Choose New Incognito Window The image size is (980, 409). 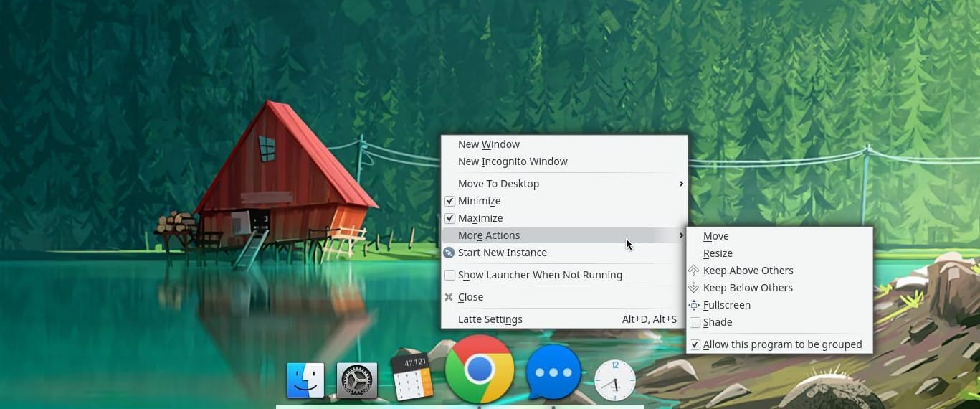[564, 161]
